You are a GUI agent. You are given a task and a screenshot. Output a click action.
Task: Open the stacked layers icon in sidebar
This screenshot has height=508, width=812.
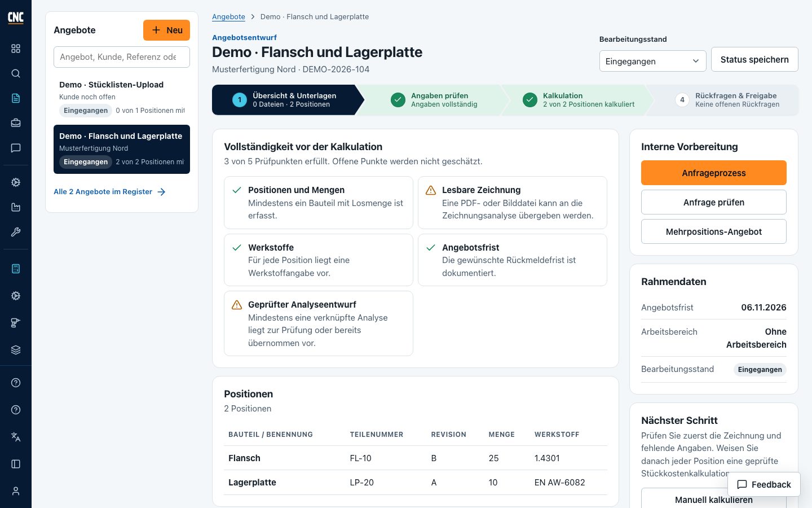click(x=16, y=350)
